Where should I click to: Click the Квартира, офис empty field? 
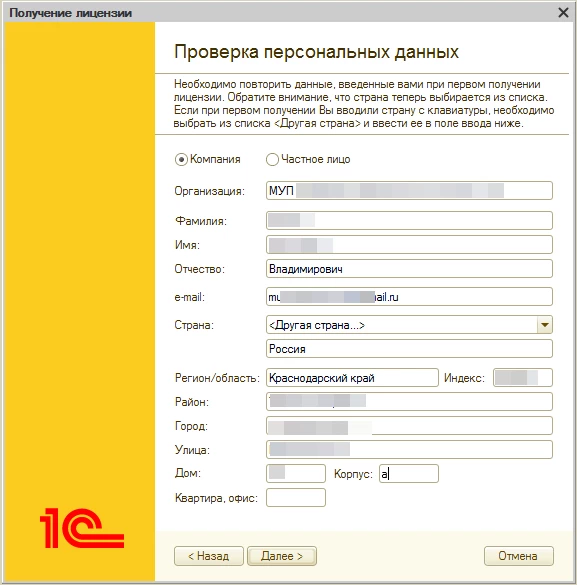pyautogui.click(x=296, y=498)
